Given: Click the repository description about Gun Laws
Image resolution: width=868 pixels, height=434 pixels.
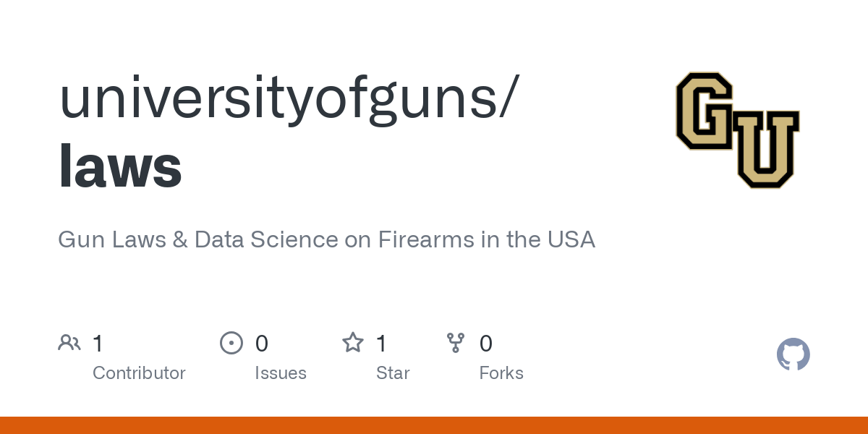Looking at the screenshot, I should tap(326, 239).
